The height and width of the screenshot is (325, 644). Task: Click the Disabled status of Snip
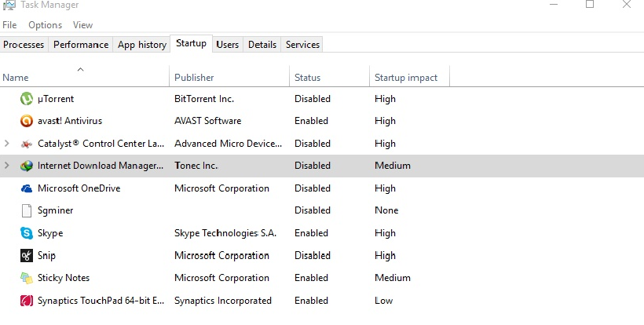(313, 256)
